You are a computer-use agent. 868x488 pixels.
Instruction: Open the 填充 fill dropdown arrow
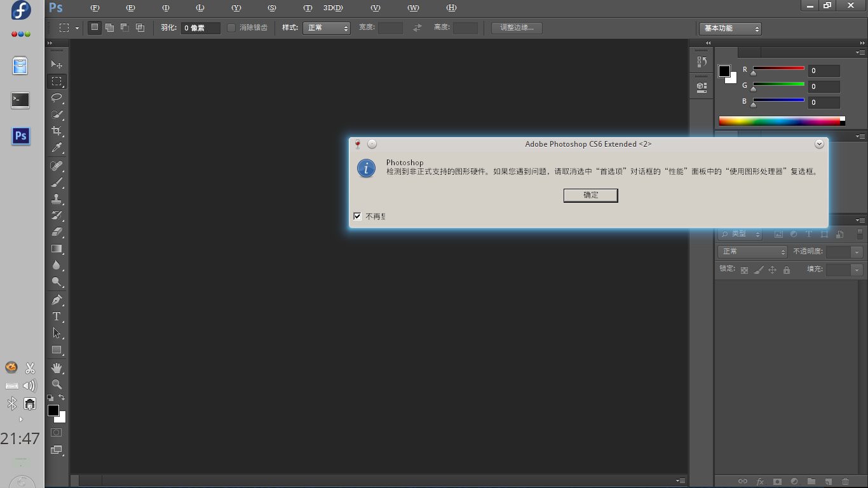[857, 270]
